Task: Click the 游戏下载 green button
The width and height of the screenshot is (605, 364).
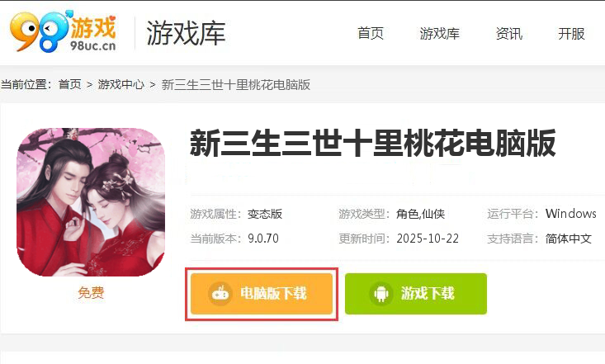Action: tap(416, 294)
